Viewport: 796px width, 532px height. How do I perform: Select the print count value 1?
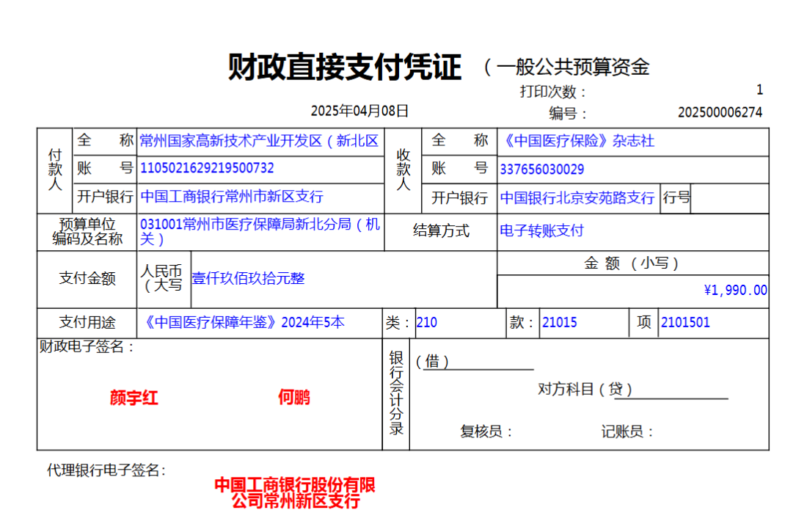tap(759, 90)
